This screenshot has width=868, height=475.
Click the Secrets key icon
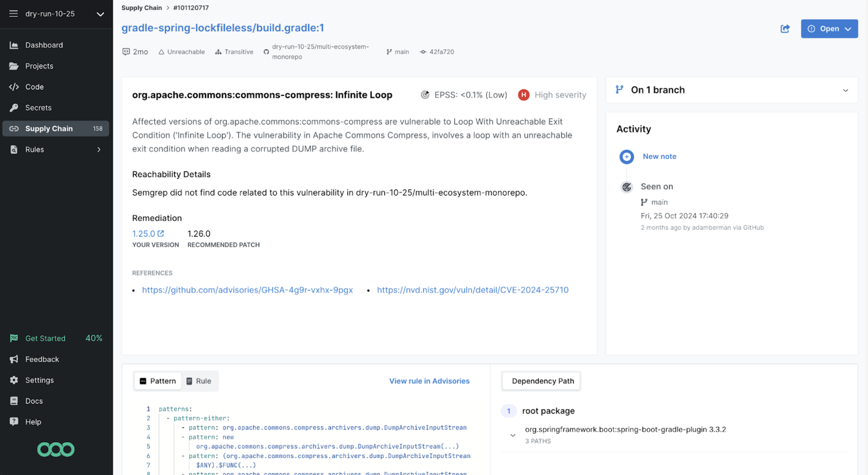[14, 108]
